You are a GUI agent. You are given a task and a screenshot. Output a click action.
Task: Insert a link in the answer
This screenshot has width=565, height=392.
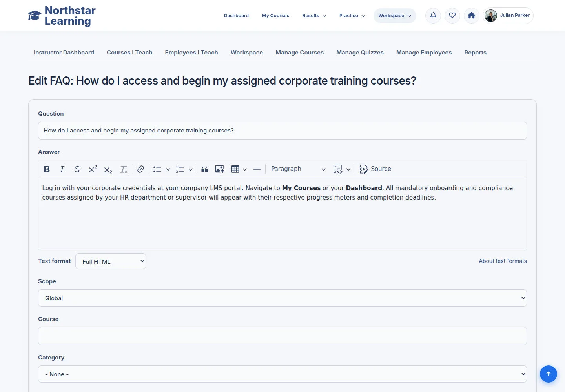140,169
